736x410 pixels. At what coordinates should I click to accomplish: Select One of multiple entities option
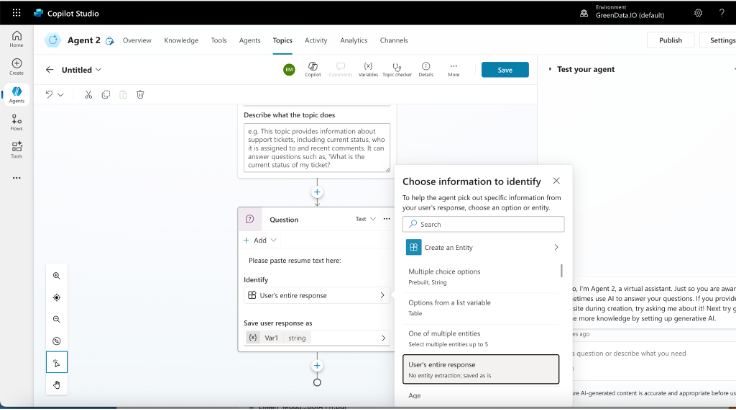coord(481,339)
